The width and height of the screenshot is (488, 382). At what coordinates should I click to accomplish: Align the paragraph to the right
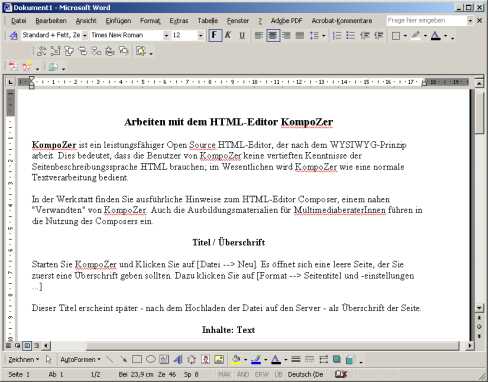pyautogui.click(x=286, y=35)
